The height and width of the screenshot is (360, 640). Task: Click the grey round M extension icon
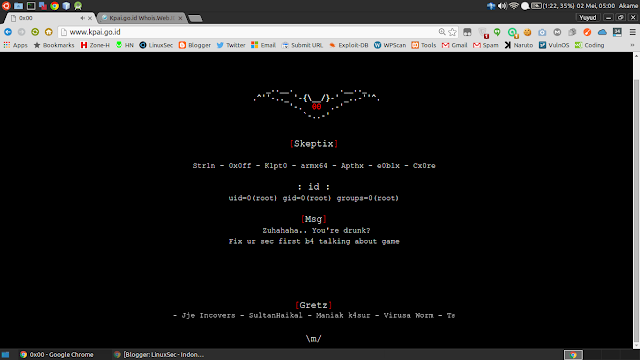(x=557, y=32)
